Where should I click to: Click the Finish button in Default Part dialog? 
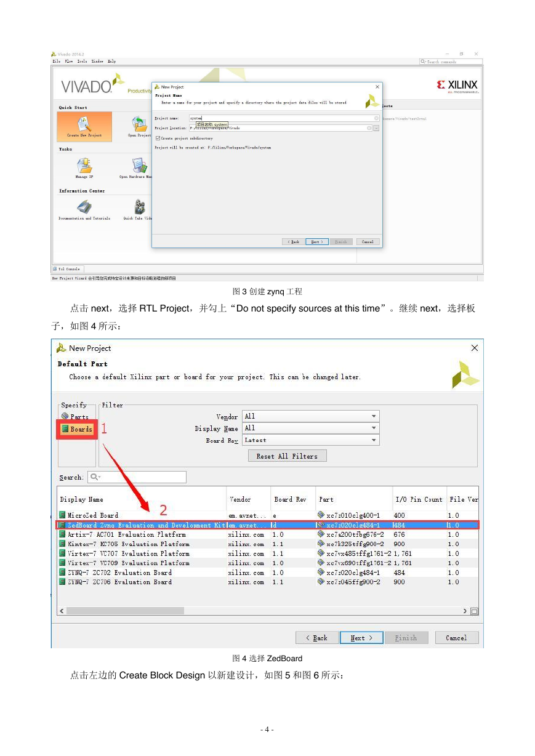(x=406, y=638)
